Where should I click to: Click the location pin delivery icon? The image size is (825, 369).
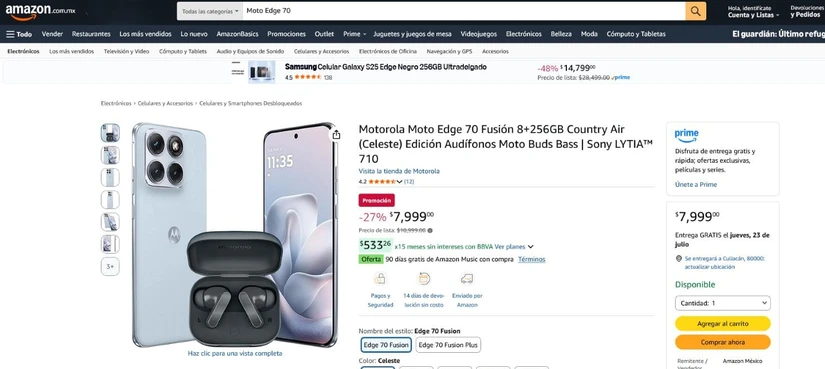pos(679,259)
